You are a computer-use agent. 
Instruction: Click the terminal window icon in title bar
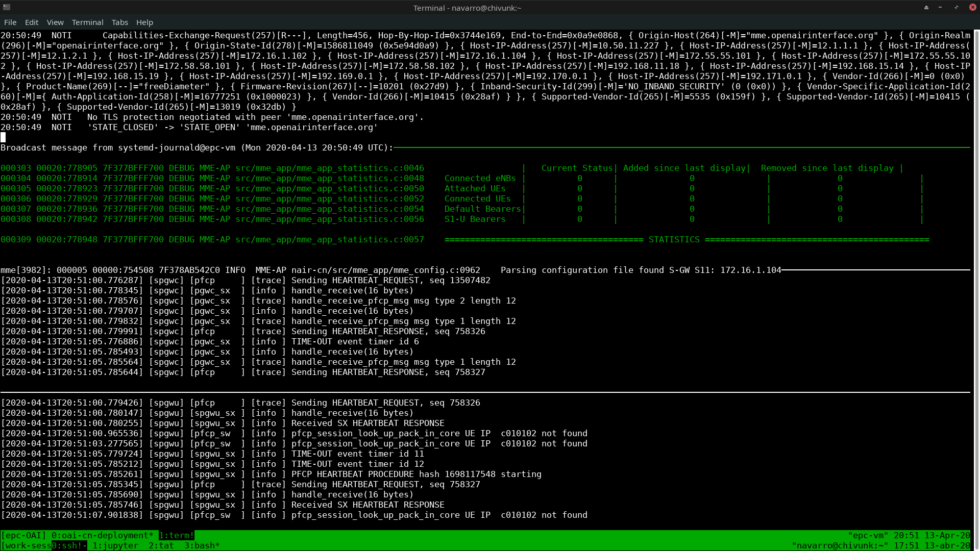tap(7, 7)
